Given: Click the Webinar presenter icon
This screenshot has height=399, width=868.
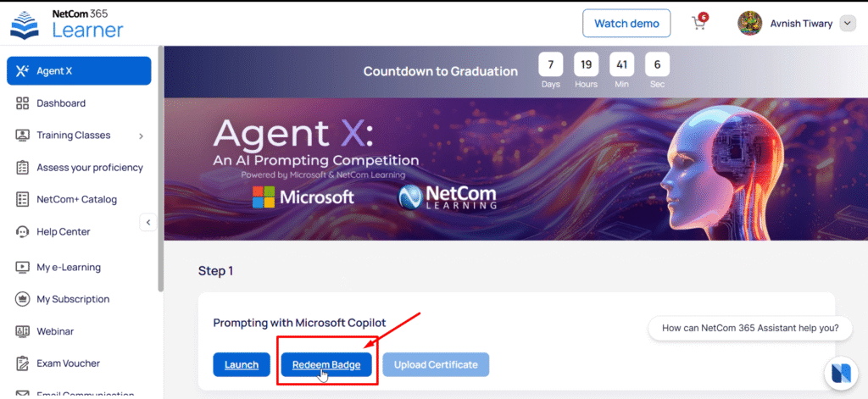Looking at the screenshot, I should click(x=22, y=331).
